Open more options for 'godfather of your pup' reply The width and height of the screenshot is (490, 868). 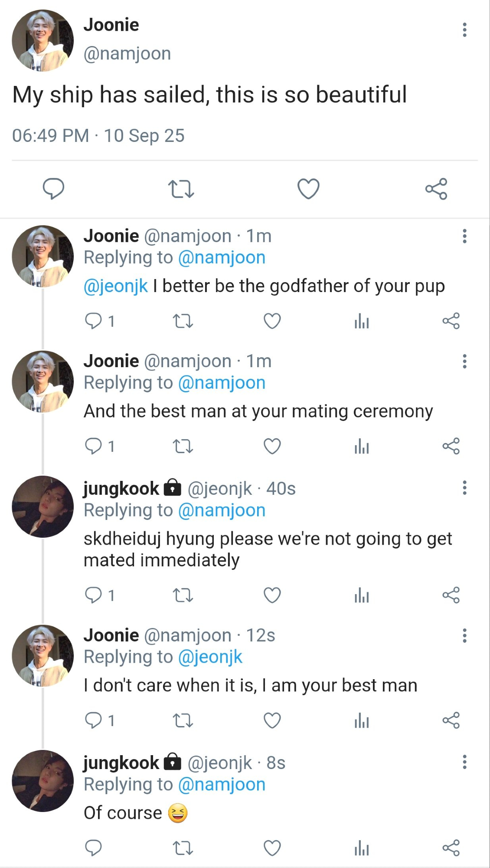point(464,237)
